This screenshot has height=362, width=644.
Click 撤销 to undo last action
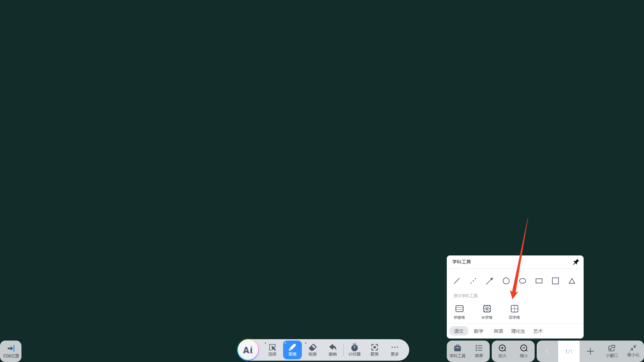point(332,350)
